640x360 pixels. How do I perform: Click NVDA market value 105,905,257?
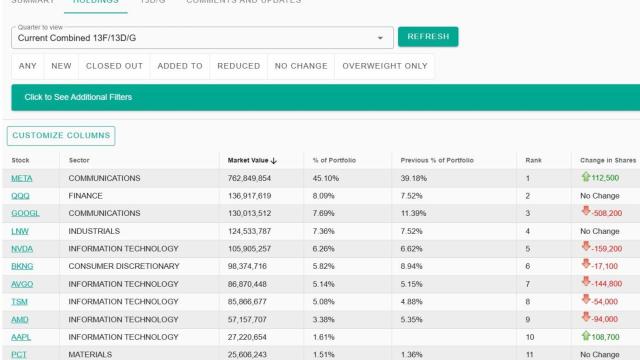pos(249,249)
